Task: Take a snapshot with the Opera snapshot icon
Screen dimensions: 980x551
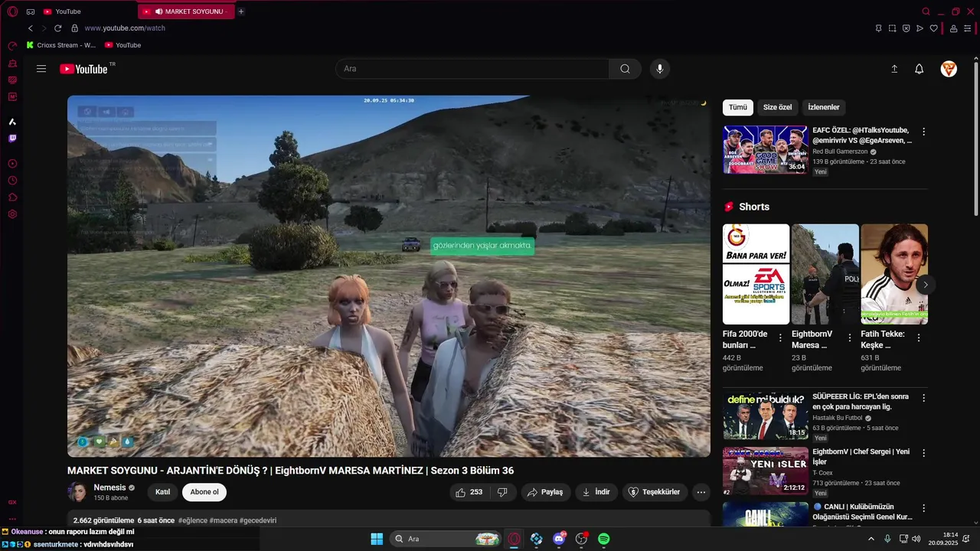Action: 893,28
